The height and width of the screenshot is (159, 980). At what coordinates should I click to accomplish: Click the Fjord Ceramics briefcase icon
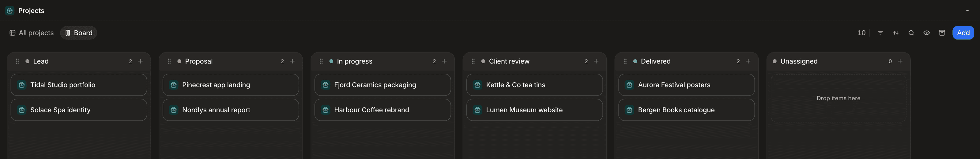coord(326,85)
